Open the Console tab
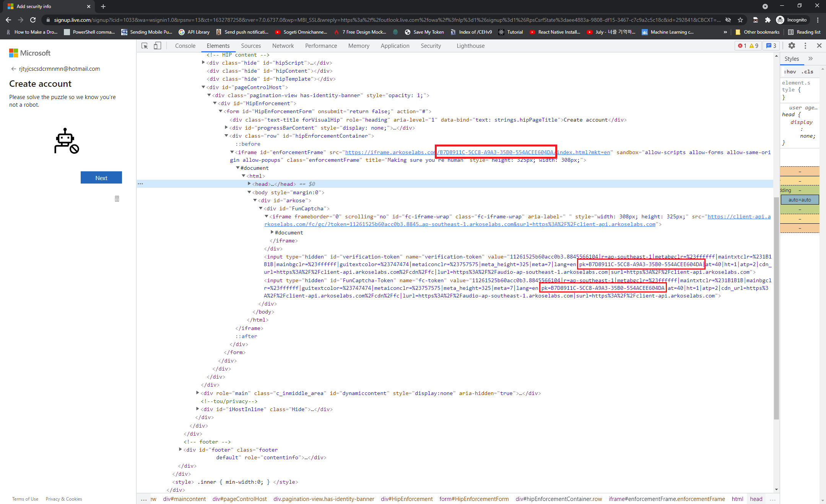 [x=185, y=46]
